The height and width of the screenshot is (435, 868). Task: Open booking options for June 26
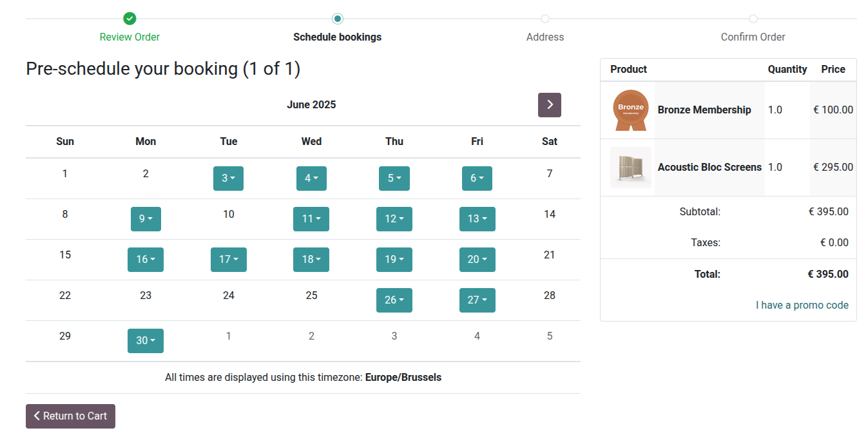tap(394, 300)
